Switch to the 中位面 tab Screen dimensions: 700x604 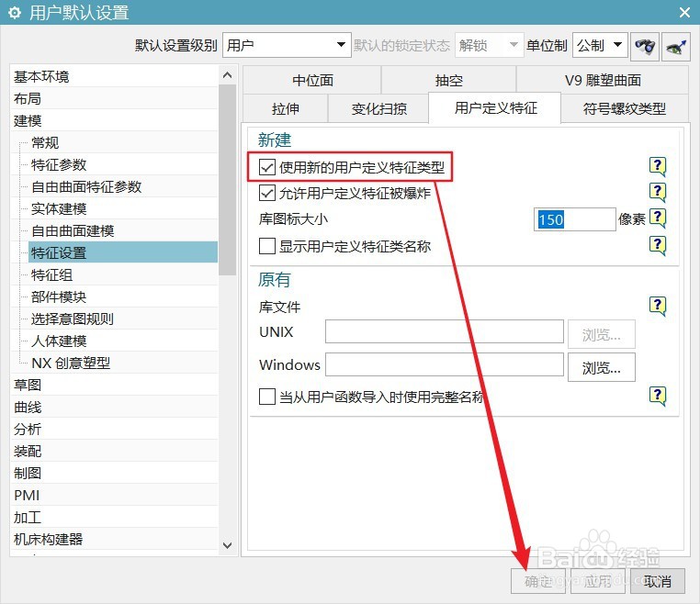click(312, 80)
